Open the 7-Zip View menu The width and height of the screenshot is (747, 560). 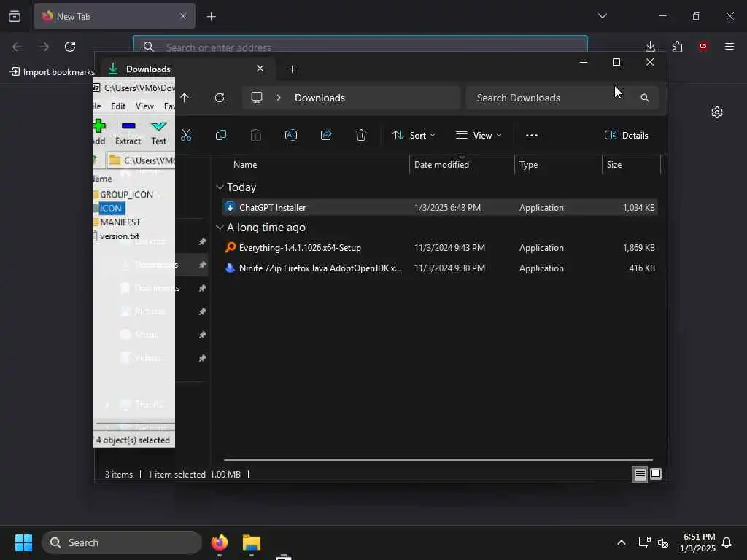145,106
